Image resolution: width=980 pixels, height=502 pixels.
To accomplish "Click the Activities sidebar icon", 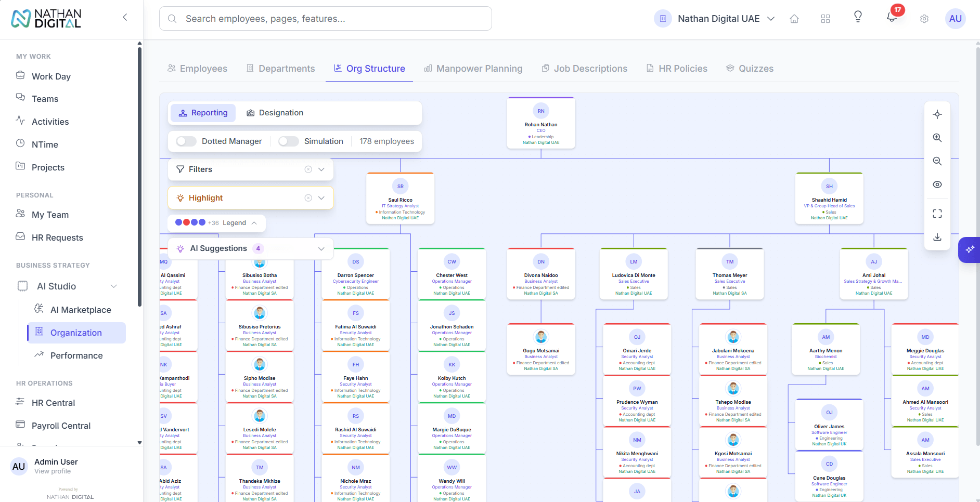I will (20, 121).
